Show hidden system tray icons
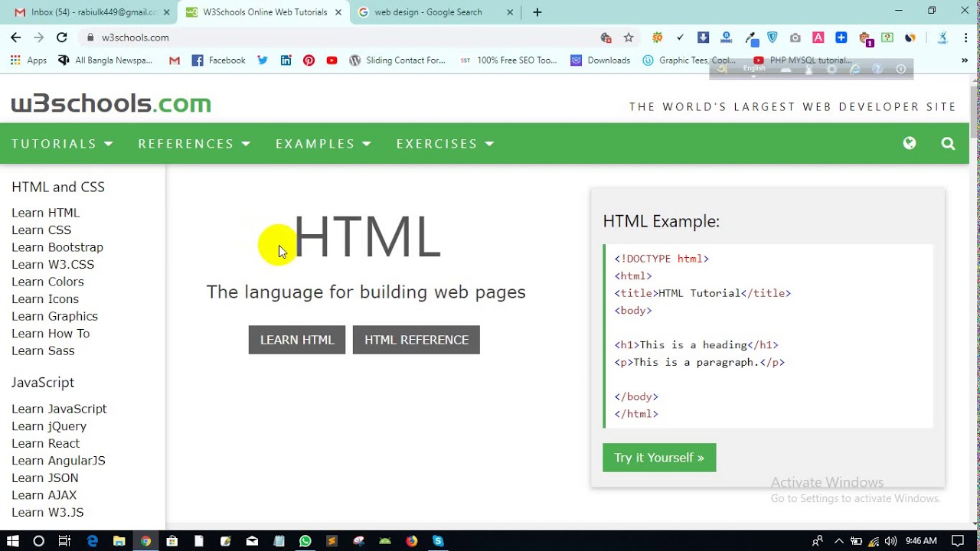This screenshot has height=551, width=980. [838, 541]
